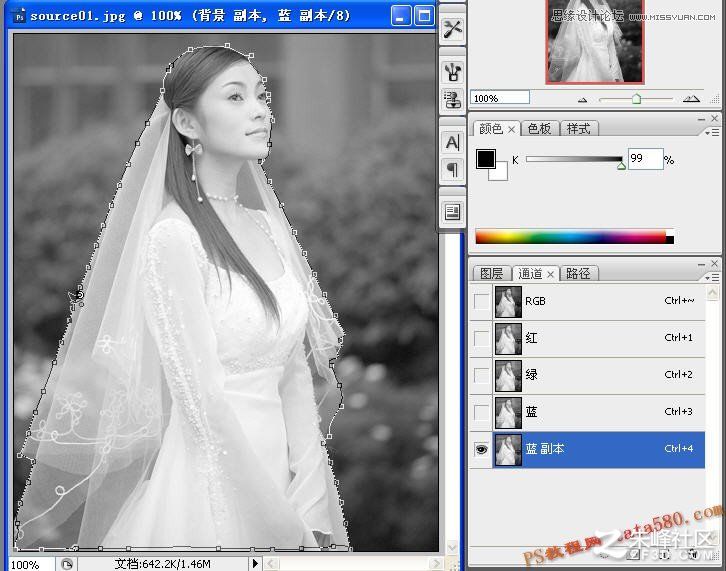This screenshot has height=571, width=726.
Task: Collapse the Color panel group with minimize dash
Action: 701,119
